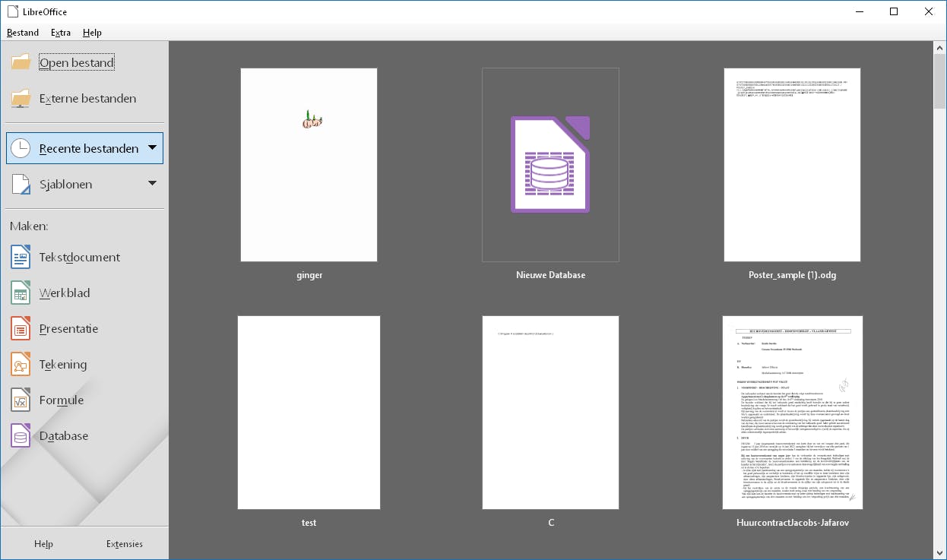The width and height of the screenshot is (947, 560).
Task: Open the Extra menu
Action: [61, 33]
